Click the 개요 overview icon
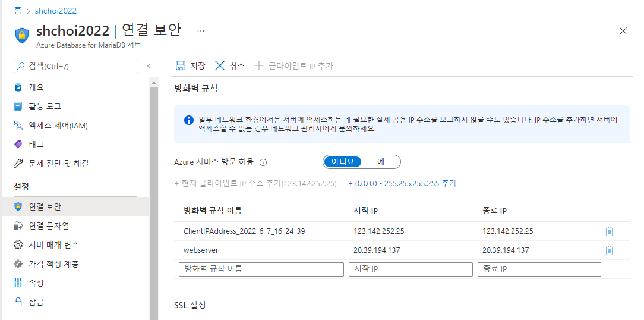The image size is (644, 320). tap(18, 87)
